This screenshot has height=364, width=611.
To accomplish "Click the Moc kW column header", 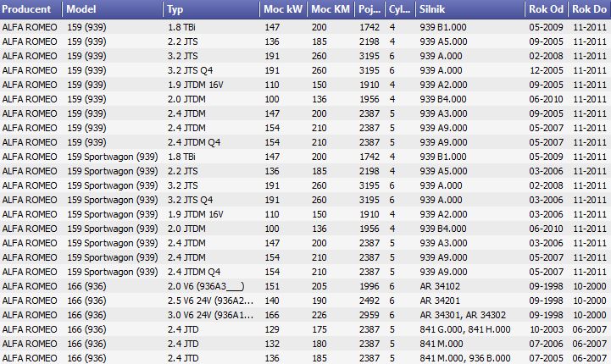I will [283, 9].
